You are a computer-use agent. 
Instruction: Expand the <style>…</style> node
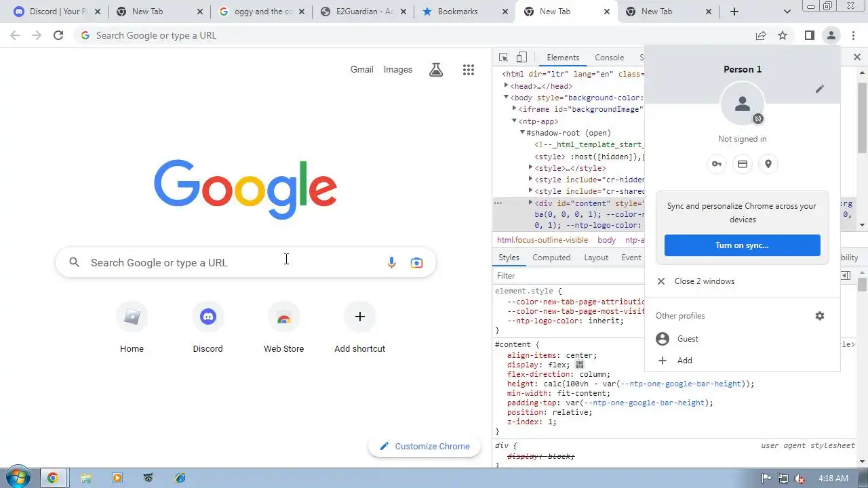(x=530, y=167)
